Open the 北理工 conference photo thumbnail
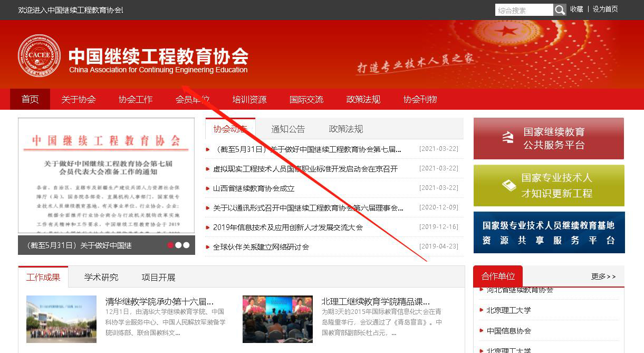This screenshot has height=353, width=644. coord(277,319)
